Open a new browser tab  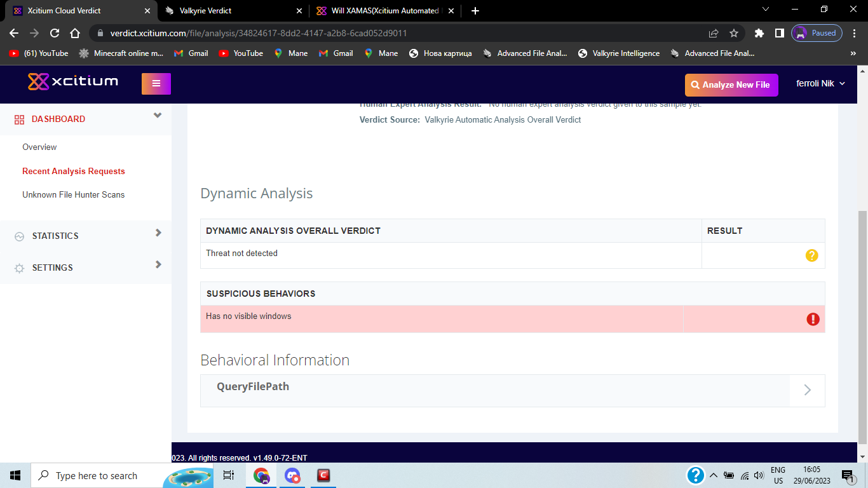click(x=475, y=11)
